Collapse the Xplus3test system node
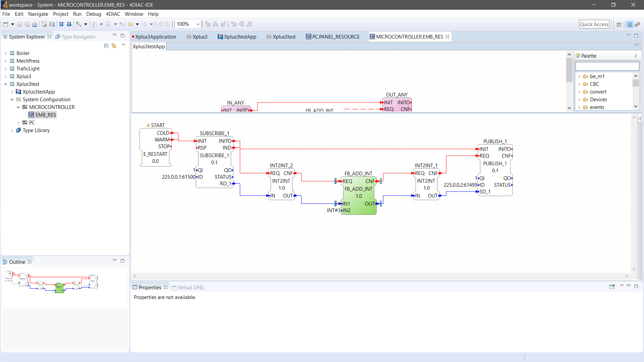 pyautogui.click(x=6, y=84)
